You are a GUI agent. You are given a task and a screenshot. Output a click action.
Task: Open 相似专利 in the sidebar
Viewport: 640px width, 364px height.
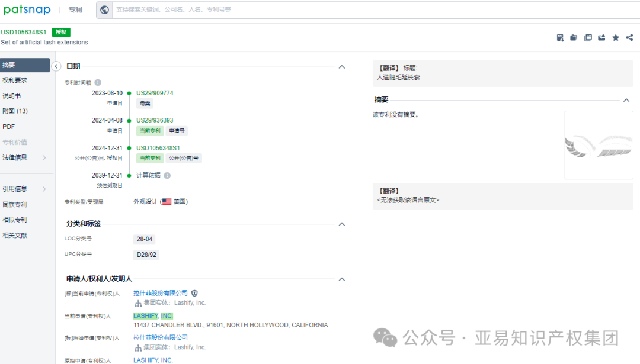click(15, 220)
